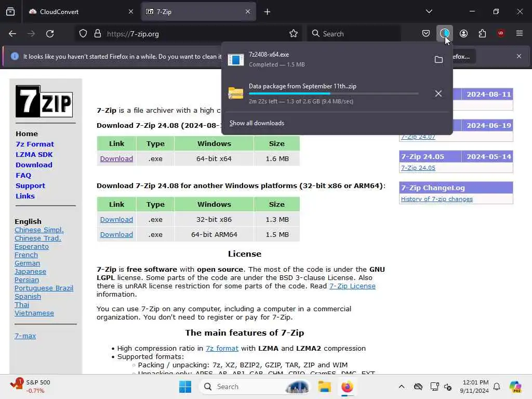532x399 pixels.
Task: Open the 7-max link
Action: click(25, 336)
